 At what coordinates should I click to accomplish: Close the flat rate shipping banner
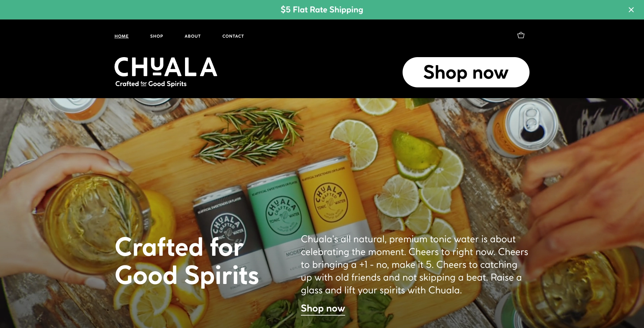(x=631, y=10)
